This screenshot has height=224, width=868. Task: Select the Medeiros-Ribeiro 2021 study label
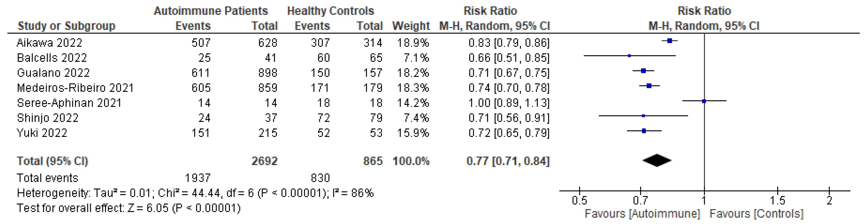tap(75, 88)
